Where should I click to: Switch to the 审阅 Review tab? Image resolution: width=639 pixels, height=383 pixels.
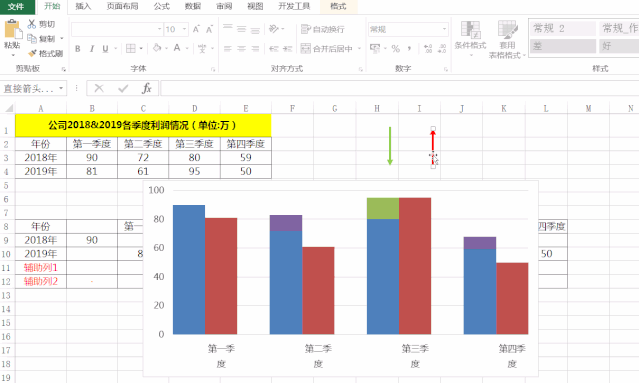point(224,6)
